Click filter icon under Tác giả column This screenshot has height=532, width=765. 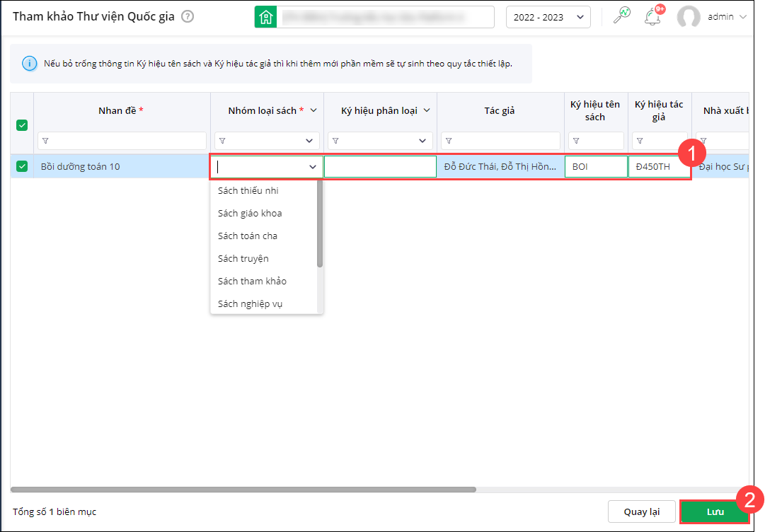click(x=449, y=141)
